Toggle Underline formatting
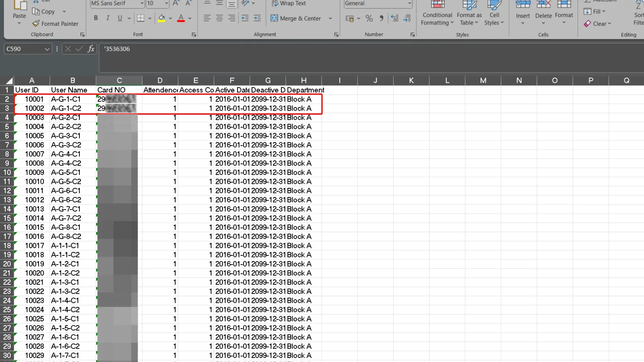644x362 pixels. click(x=120, y=18)
